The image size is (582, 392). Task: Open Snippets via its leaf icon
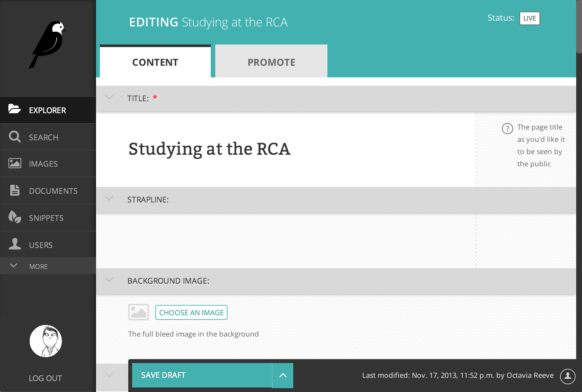coord(15,217)
